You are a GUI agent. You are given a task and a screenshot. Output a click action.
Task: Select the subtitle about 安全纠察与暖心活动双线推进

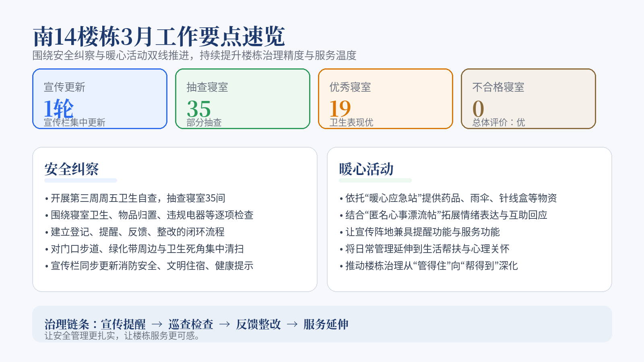194,56
